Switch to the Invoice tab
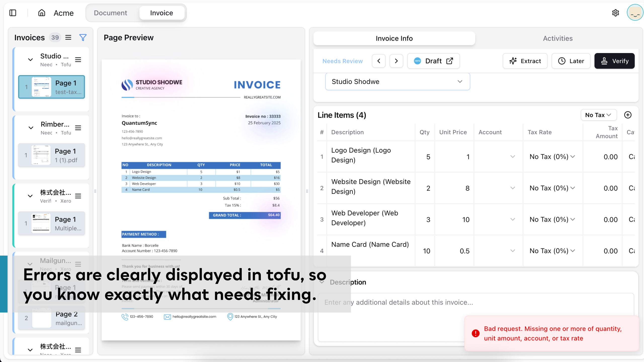Image resolution: width=644 pixels, height=362 pixels. pyautogui.click(x=162, y=13)
